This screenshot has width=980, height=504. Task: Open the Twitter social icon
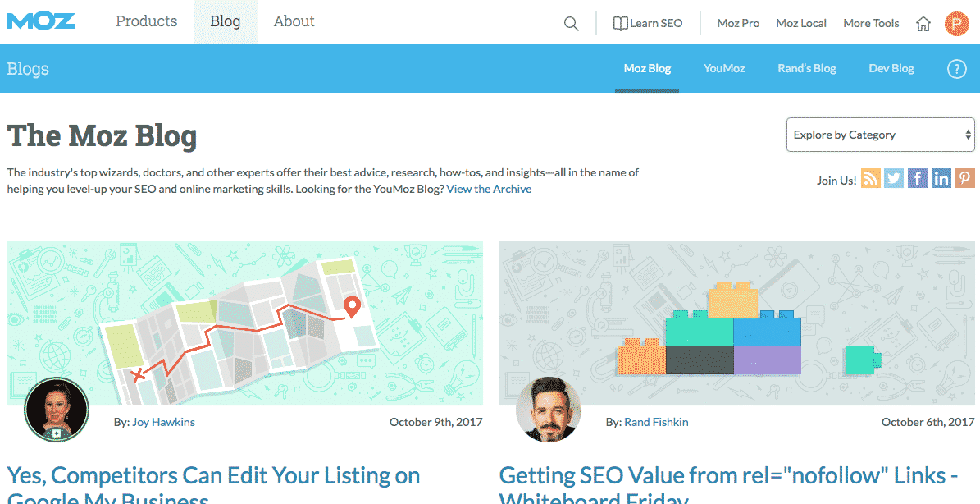tap(894, 178)
